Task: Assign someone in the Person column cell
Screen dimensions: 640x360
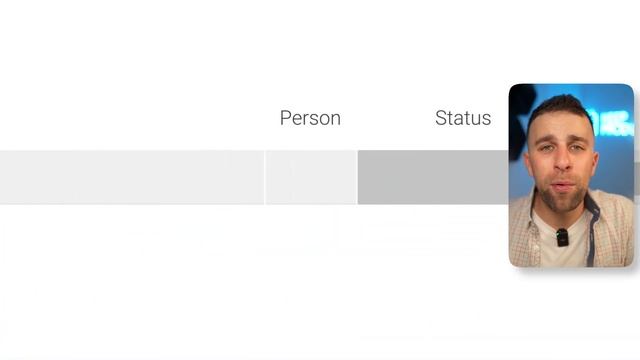Action: coord(311,177)
